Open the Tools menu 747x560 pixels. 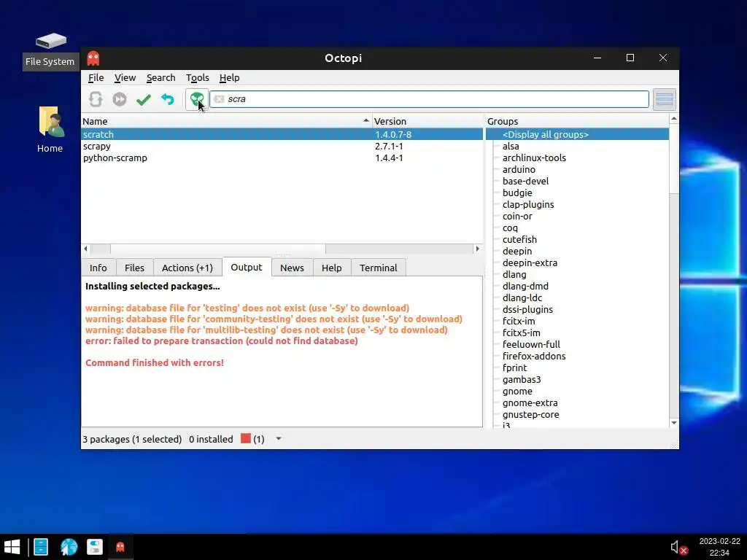click(197, 77)
